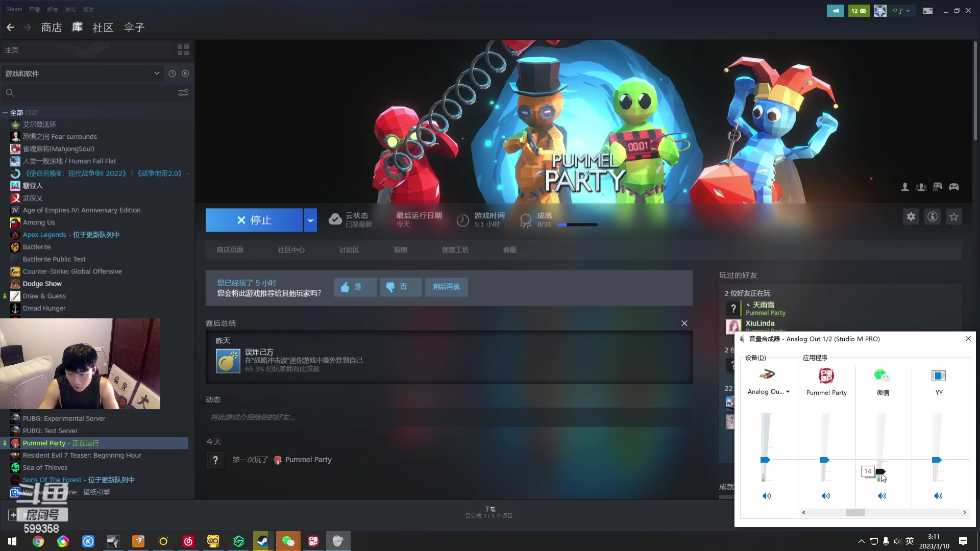
Task: Open the 创意工坊 workshop tab
Action: (x=455, y=250)
